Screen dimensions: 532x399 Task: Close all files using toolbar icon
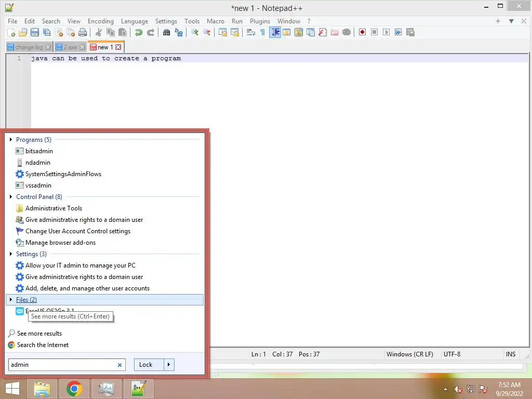71,32
